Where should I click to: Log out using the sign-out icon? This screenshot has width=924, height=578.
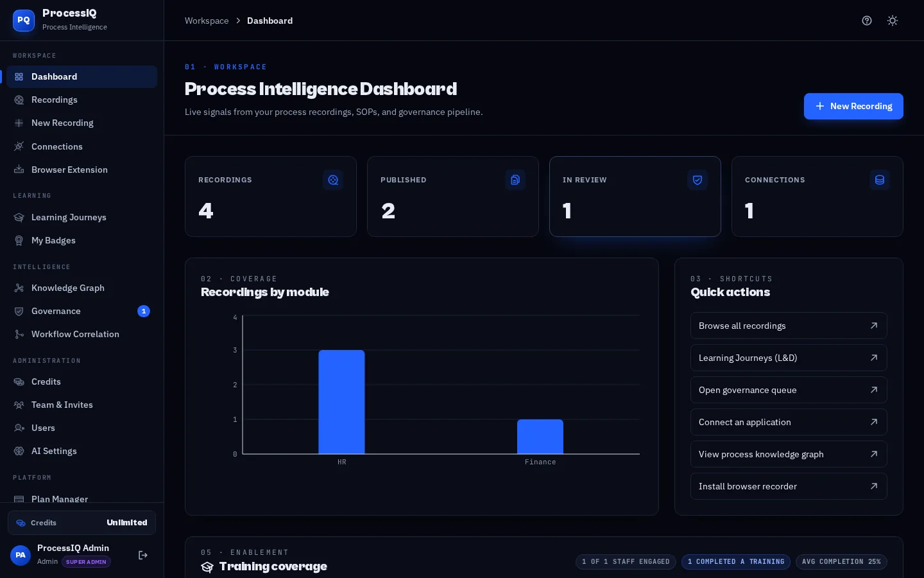[143, 555]
